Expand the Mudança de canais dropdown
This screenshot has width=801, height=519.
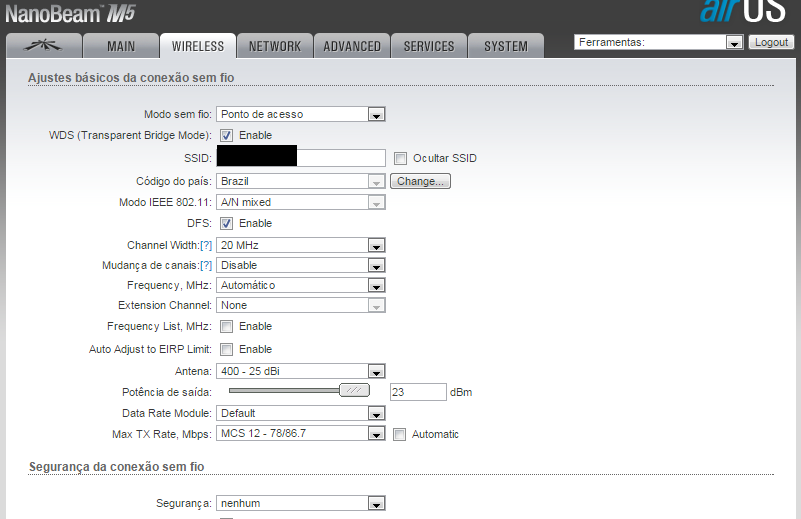[x=300, y=265]
